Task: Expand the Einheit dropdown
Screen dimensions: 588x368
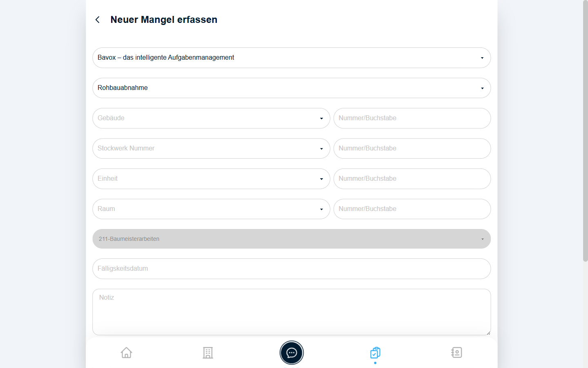Action: coord(211,179)
